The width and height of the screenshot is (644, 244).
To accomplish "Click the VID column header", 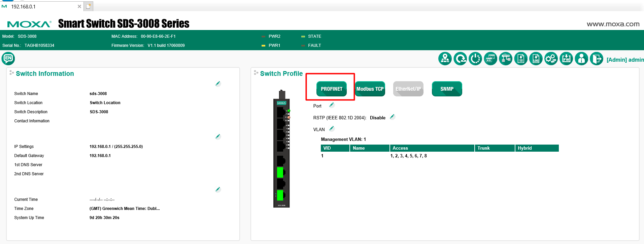I will [x=335, y=148].
